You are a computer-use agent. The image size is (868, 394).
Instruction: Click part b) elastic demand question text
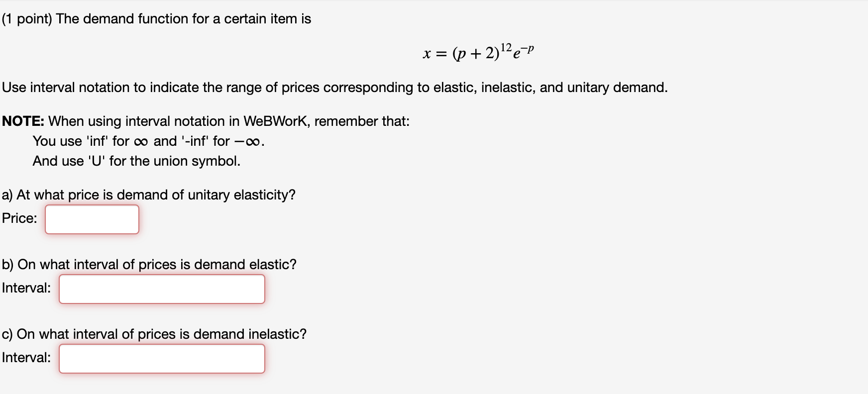(x=149, y=264)
